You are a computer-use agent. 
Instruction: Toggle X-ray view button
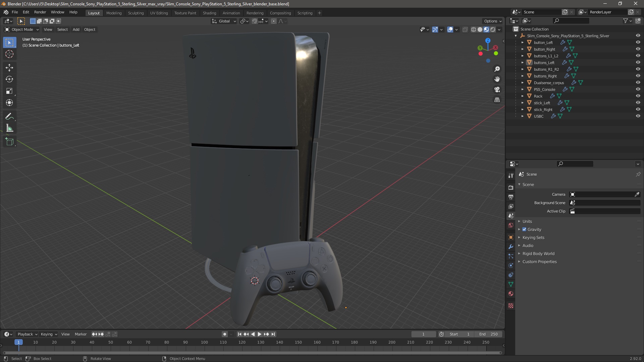[465, 29]
